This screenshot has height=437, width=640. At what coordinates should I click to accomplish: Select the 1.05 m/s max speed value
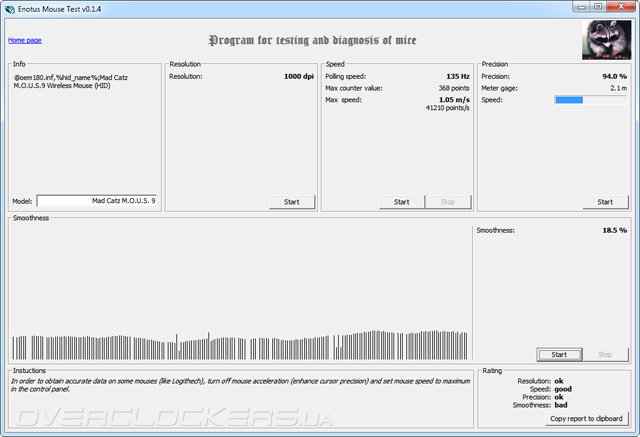tap(454, 100)
